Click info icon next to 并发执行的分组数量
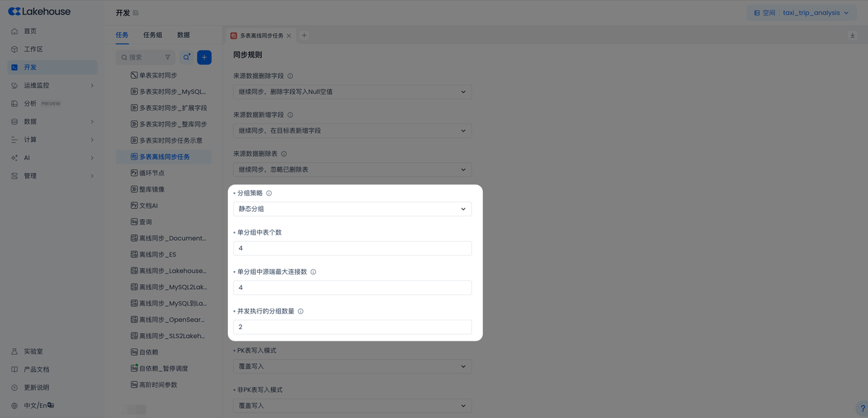This screenshot has height=418, width=868. (x=300, y=311)
